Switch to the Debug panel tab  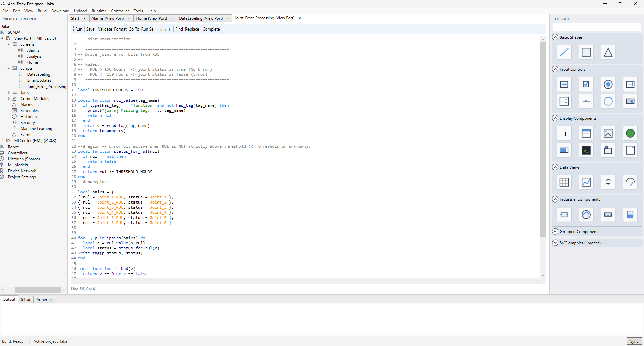[25, 300]
